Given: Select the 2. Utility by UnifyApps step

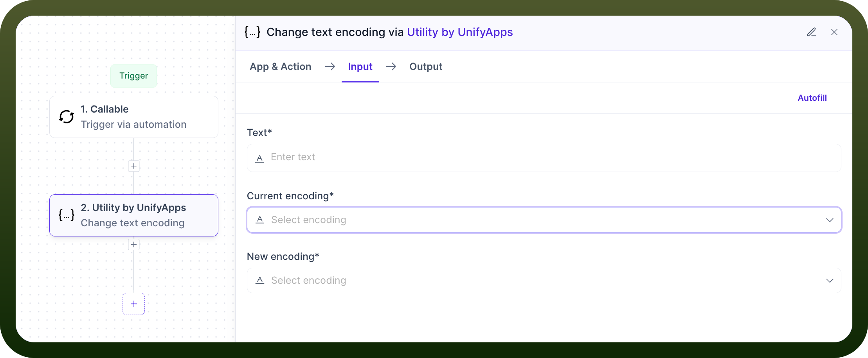Looking at the screenshot, I should point(134,215).
